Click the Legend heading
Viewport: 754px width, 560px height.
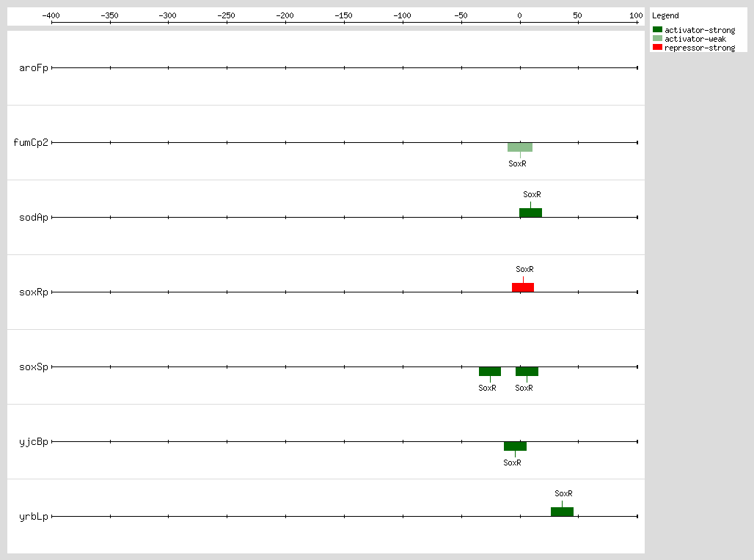(x=665, y=16)
